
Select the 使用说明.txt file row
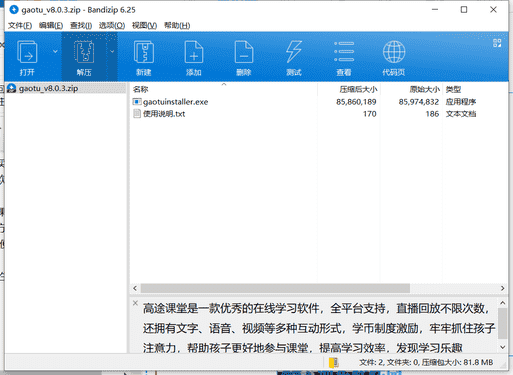click(x=318, y=114)
